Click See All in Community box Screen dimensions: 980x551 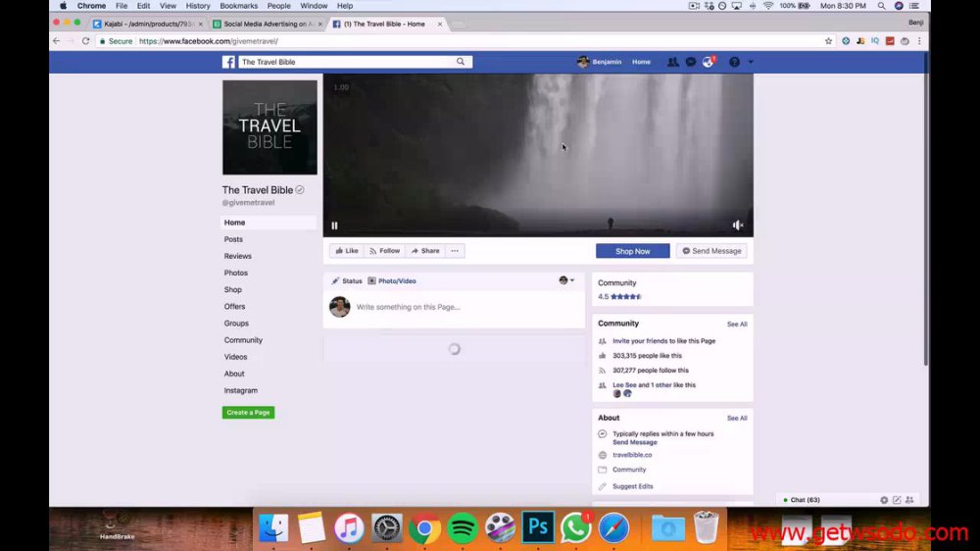737,324
